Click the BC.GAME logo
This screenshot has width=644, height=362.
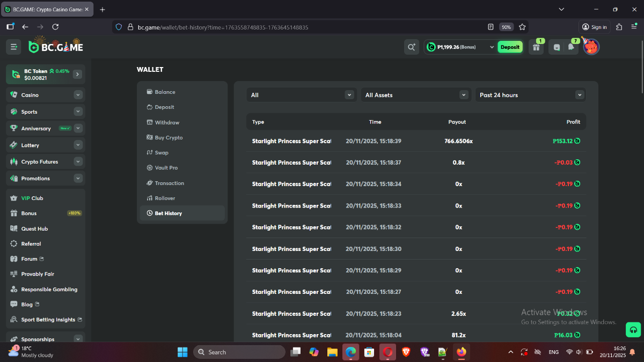pyautogui.click(x=56, y=47)
